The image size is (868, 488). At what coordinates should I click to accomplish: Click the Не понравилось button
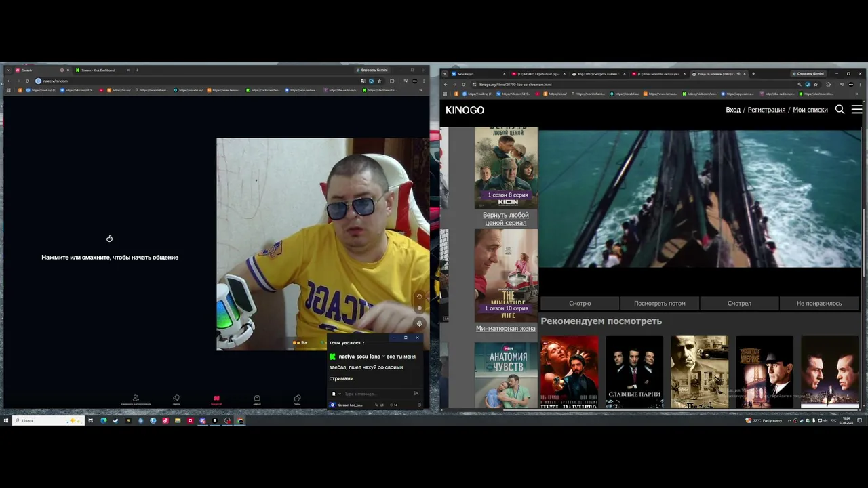(819, 303)
